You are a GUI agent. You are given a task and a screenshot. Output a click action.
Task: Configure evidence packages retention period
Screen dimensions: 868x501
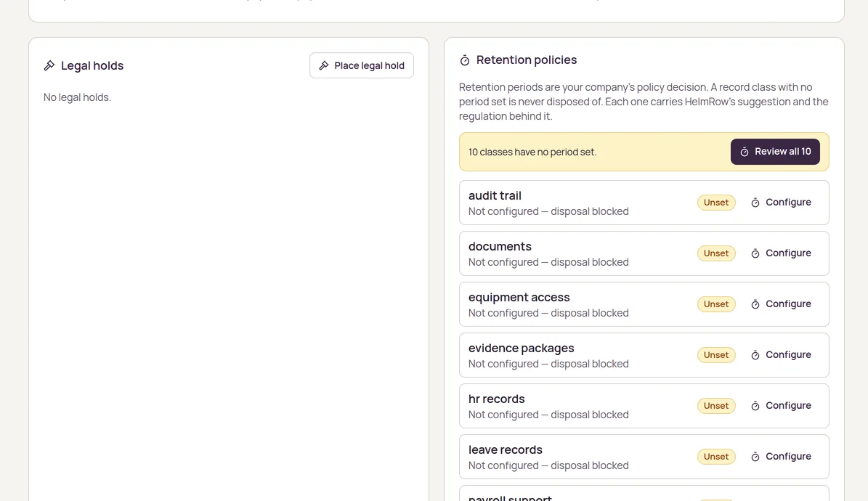tap(781, 355)
